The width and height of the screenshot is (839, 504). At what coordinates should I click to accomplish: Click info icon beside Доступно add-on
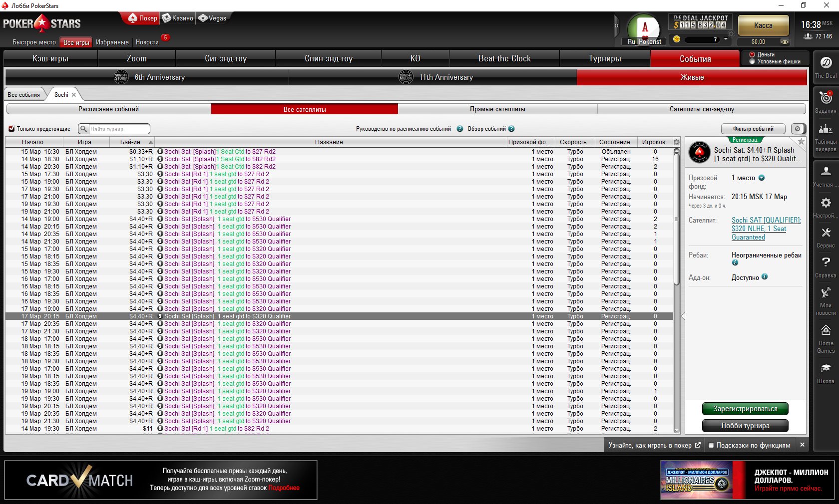click(x=765, y=277)
